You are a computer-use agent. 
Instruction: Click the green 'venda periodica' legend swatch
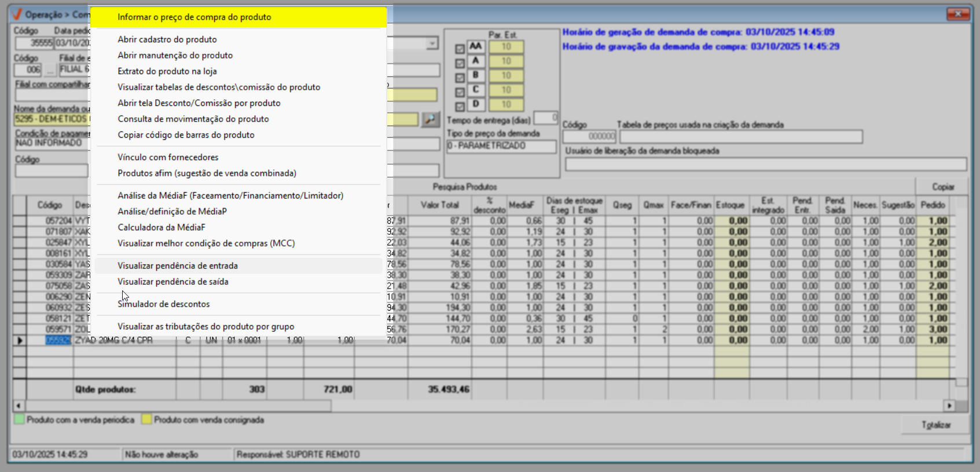[19, 420]
